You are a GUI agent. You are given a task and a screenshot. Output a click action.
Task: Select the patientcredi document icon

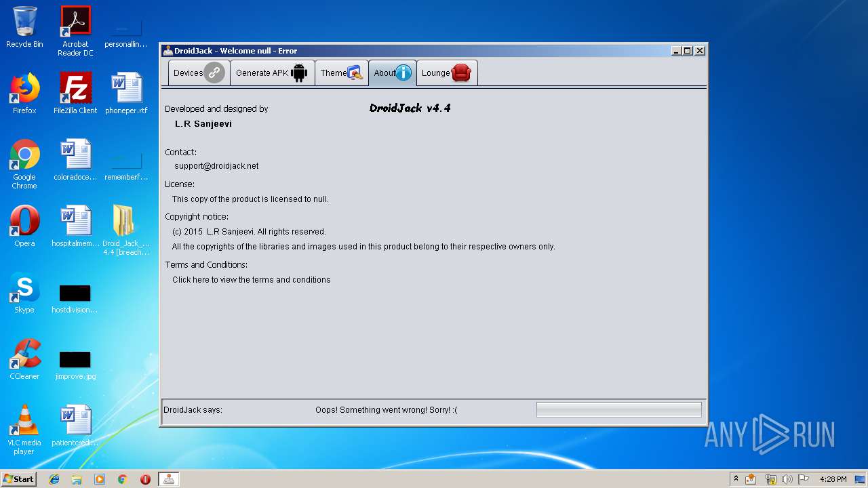[x=75, y=426]
